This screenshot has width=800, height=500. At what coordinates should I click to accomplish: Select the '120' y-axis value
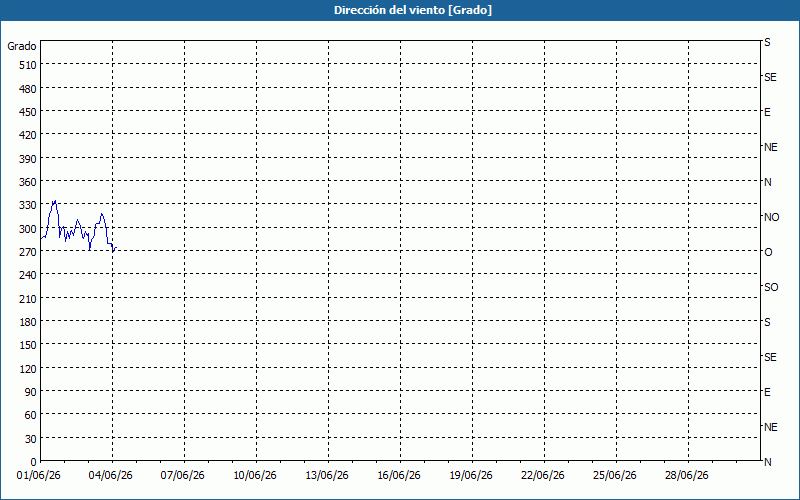pyautogui.click(x=28, y=368)
